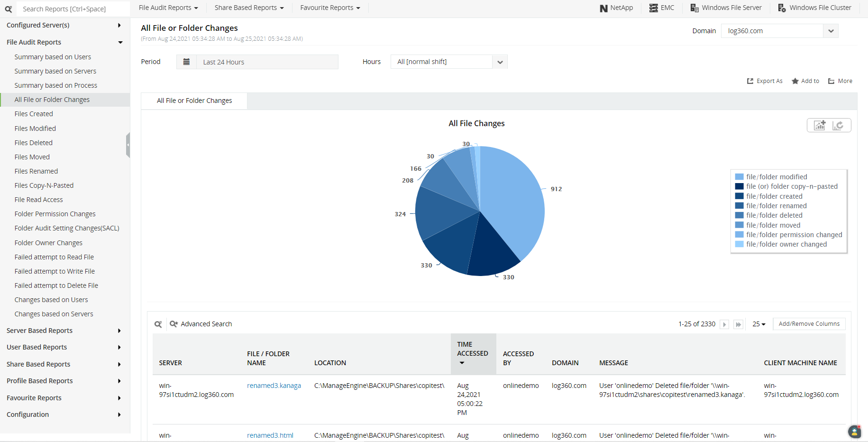
Task: Open the chat assistant icon bottom-right
Action: click(854, 432)
